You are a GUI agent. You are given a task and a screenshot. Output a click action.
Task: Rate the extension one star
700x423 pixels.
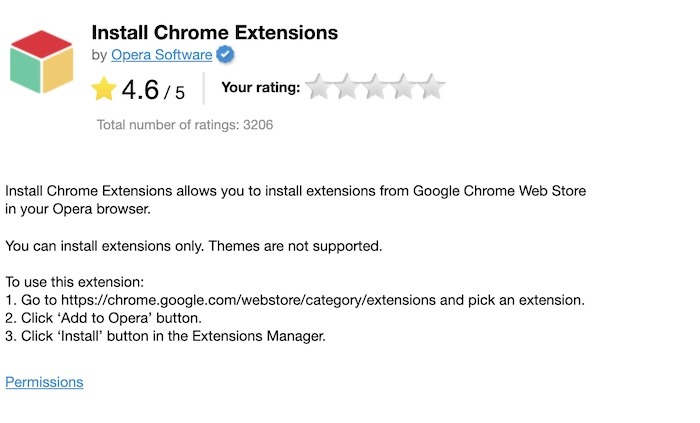pyautogui.click(x=320, y=88)
